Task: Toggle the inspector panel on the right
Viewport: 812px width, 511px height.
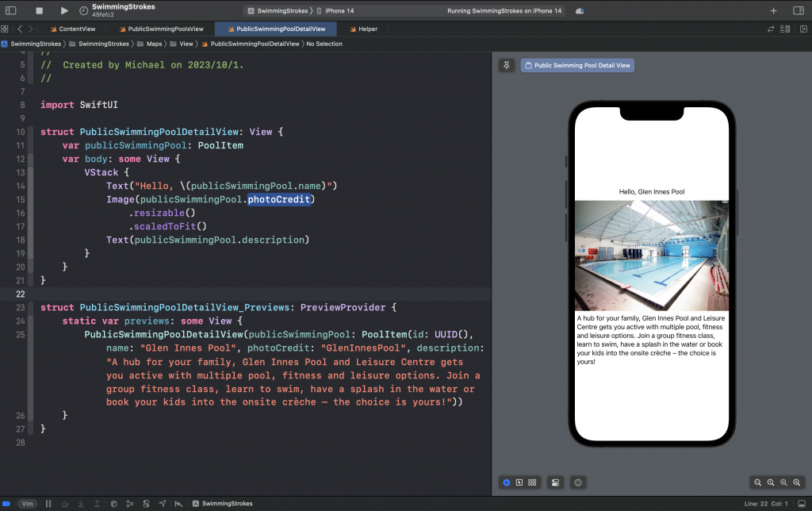Action: click(799, 10)
